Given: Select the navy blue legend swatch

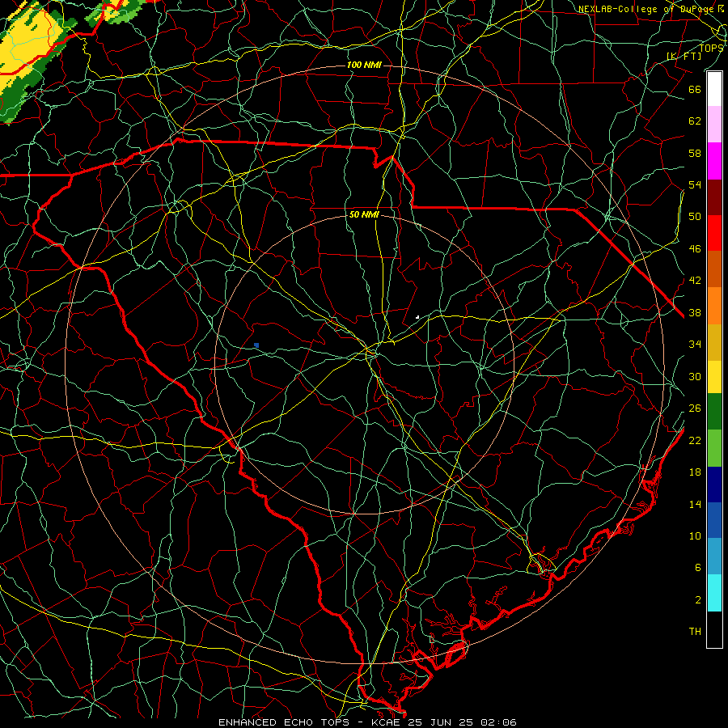Looking at the screenshot, I should (714, 485).
